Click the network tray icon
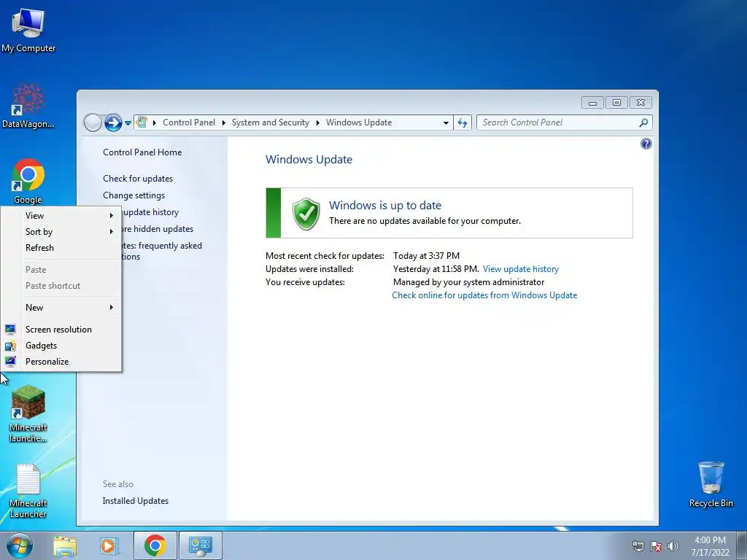This screenshot has width=747, height=560. (x=638, y=546)
